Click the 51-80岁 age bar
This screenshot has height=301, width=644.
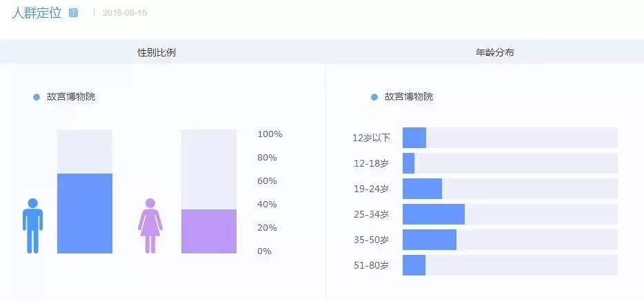[x=414, y=265]
